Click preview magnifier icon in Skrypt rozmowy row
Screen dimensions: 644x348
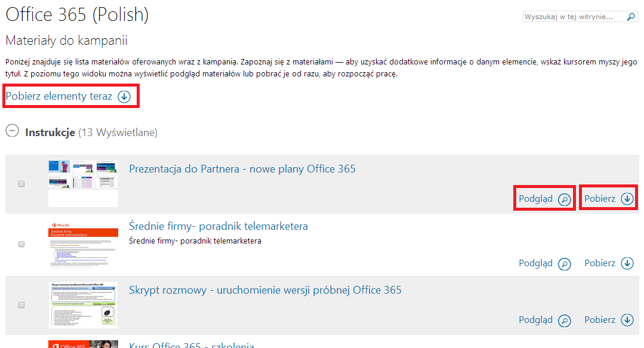(x=565, y=321)
